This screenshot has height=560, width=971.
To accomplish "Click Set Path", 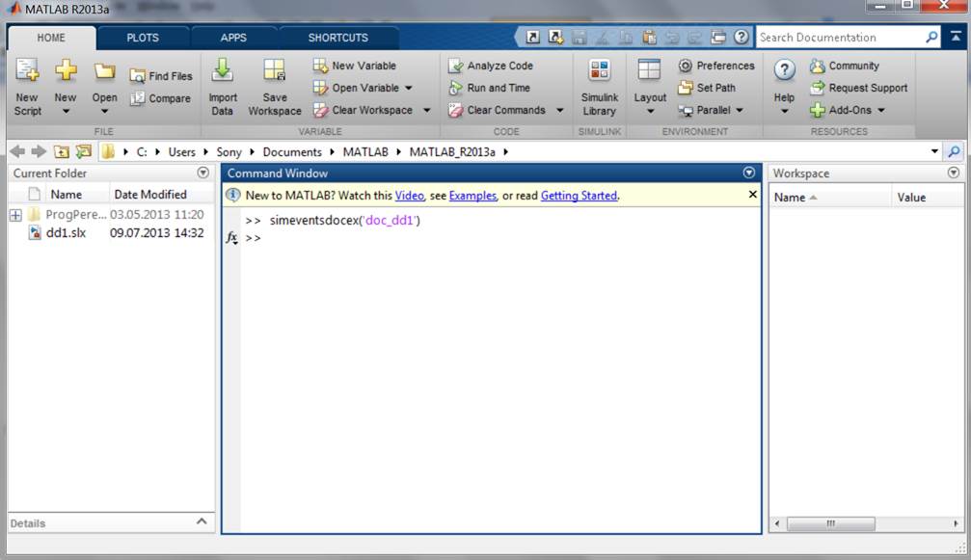I will pyautogui.click(x=707, y=88).
